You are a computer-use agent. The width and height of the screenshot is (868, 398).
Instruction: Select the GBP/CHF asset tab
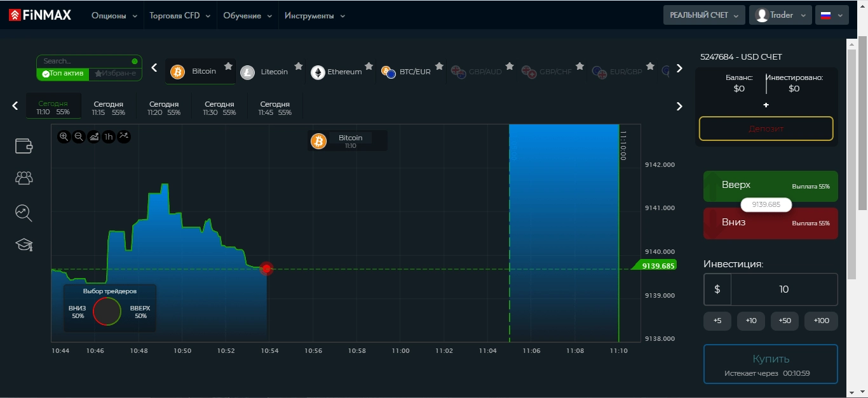coord(552,72)
